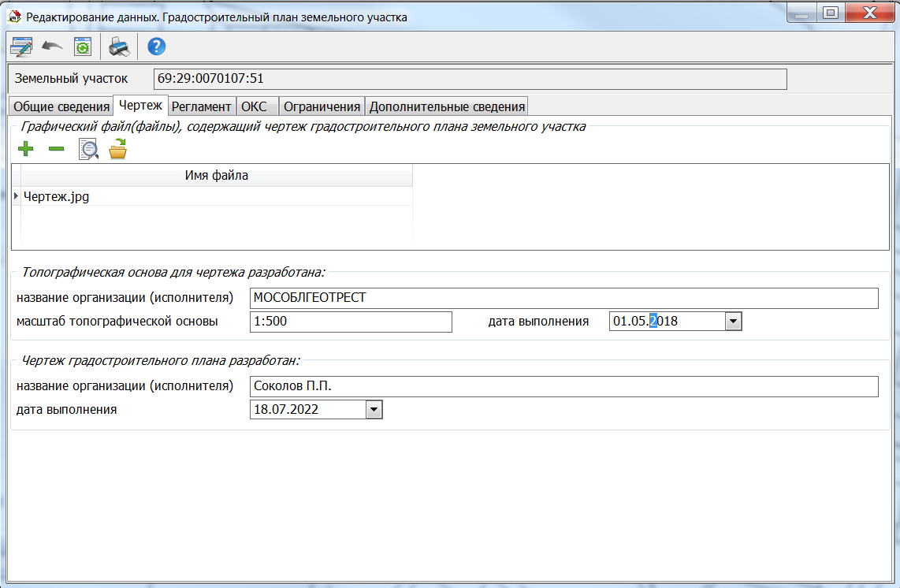Open help with the blue question mark
Image resolution: width=900 pixels, height=588 pixels.
[x=156, y=47]
